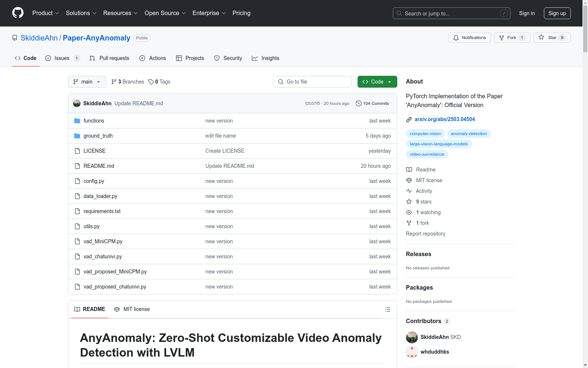588x368 pixels.
Task: Open the main branch selector dropdown
Action: click(x=87, y=82)
